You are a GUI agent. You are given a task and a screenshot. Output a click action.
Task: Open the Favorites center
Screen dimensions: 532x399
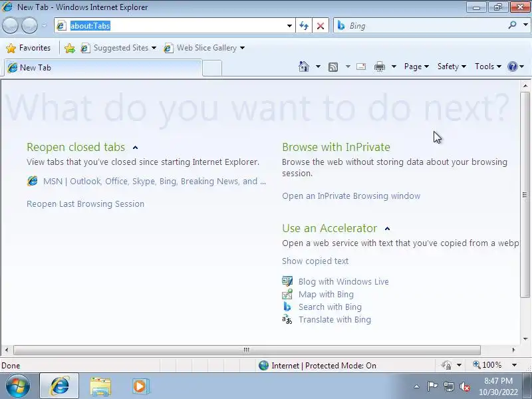coord(29,48)
